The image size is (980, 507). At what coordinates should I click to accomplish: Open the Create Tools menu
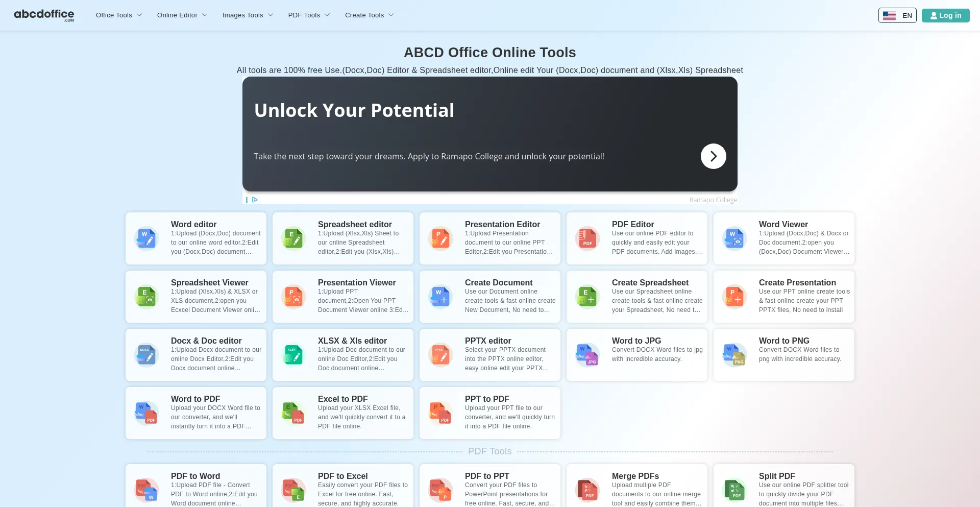click(x=369, y=15)
